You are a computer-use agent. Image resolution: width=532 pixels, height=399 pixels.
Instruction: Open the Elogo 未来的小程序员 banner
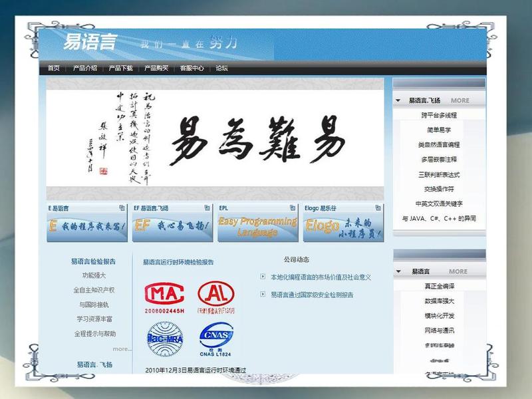coord(343,227)
